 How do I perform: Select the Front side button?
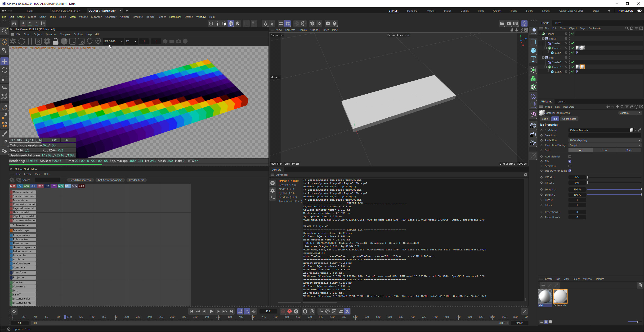604,150
